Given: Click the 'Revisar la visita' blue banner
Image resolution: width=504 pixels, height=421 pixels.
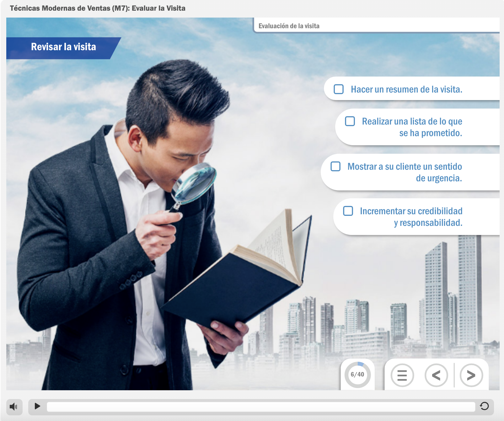Looking at the screenshot, I should 63,47.
